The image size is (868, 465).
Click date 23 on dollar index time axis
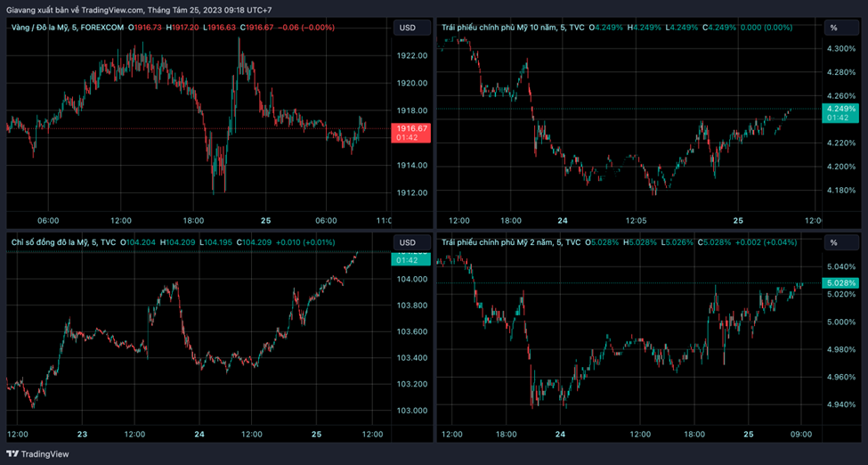82,435
